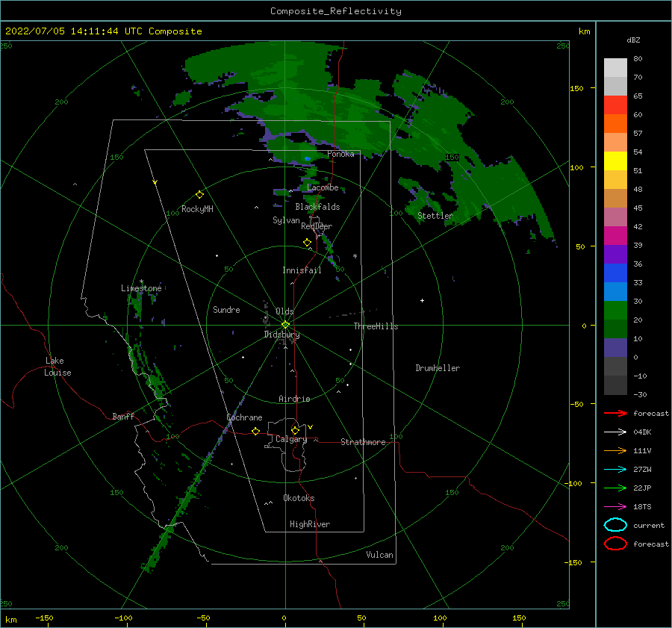Click the red forecast ellipse legend icon
The height and width of the screenshot is (628, 672).
(x=615, y=544)
